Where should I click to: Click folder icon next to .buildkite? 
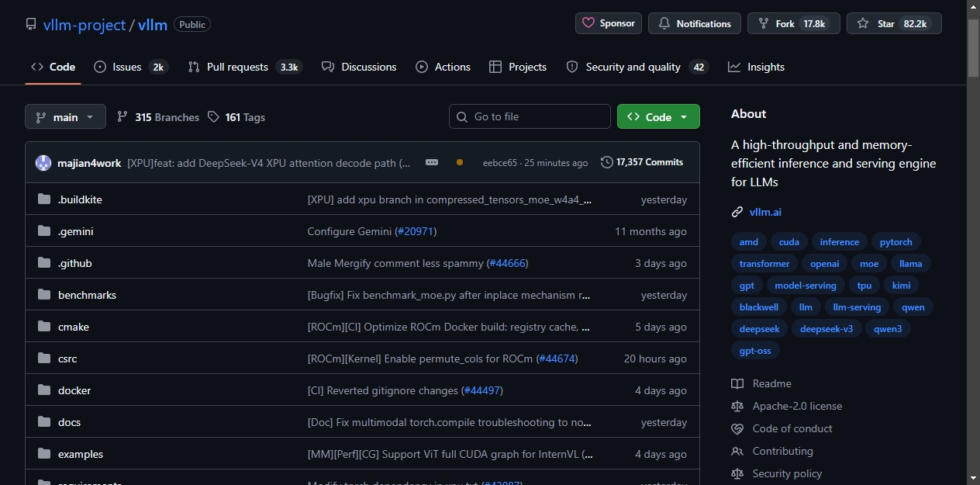click(44, 199)
